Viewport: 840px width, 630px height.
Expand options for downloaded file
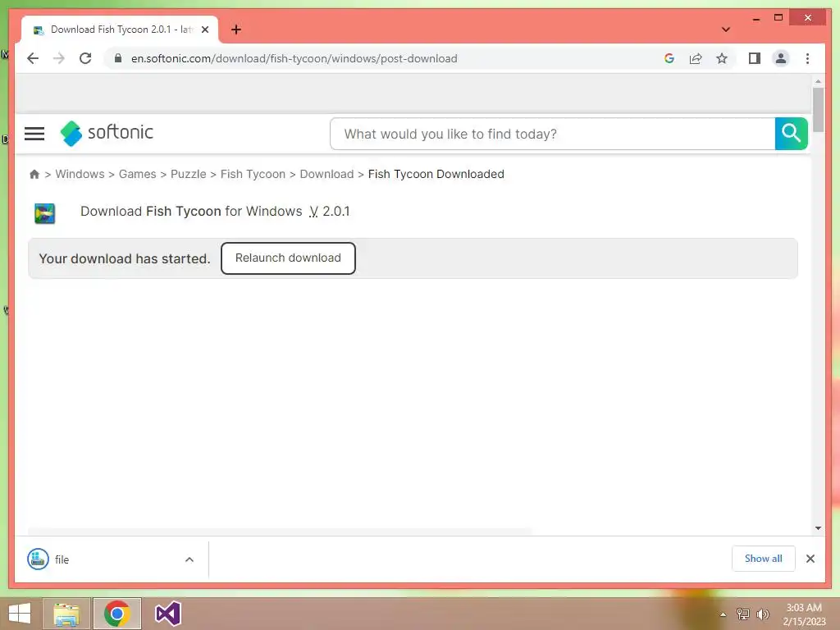tap(189, 559)
